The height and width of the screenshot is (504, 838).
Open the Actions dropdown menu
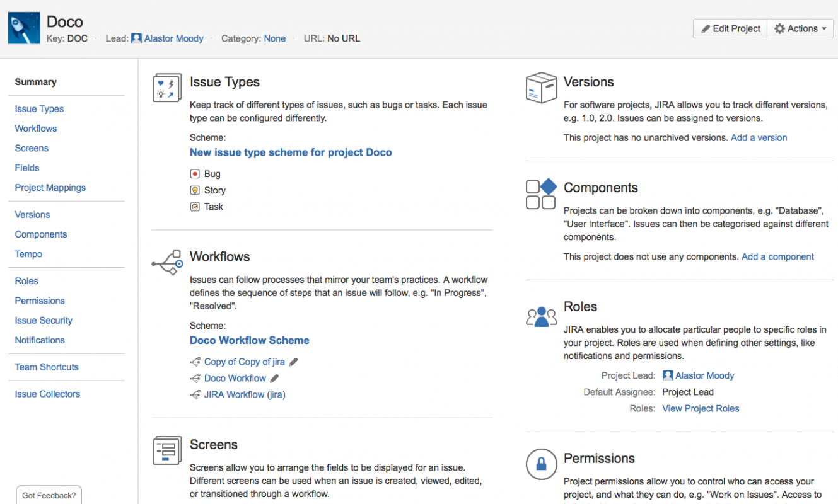click(800, 28)
